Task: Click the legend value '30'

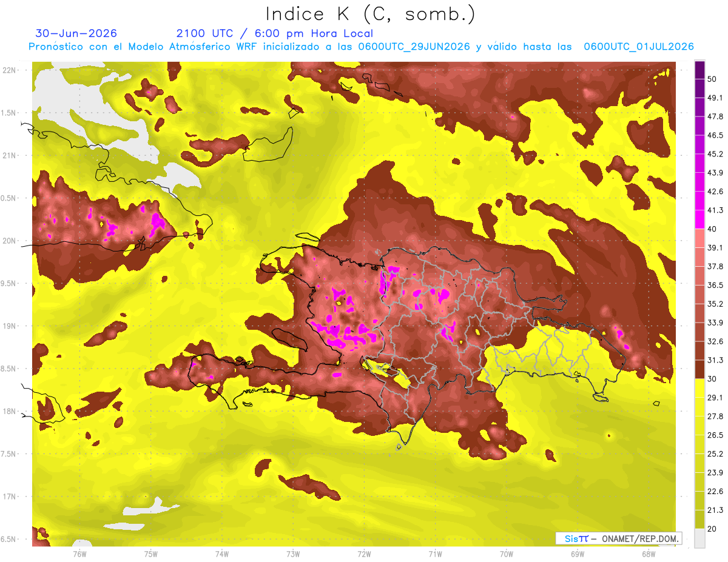Action: click(713, 379)
